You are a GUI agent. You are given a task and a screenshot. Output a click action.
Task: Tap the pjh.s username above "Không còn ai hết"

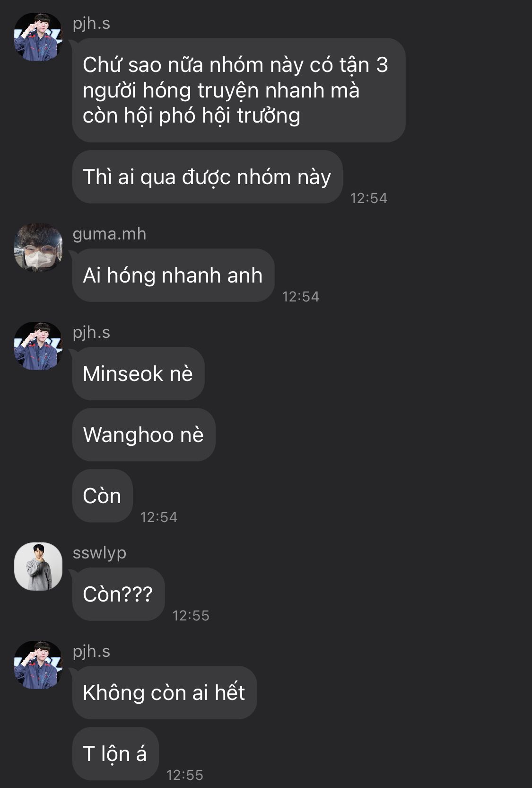tap(91, 651)
